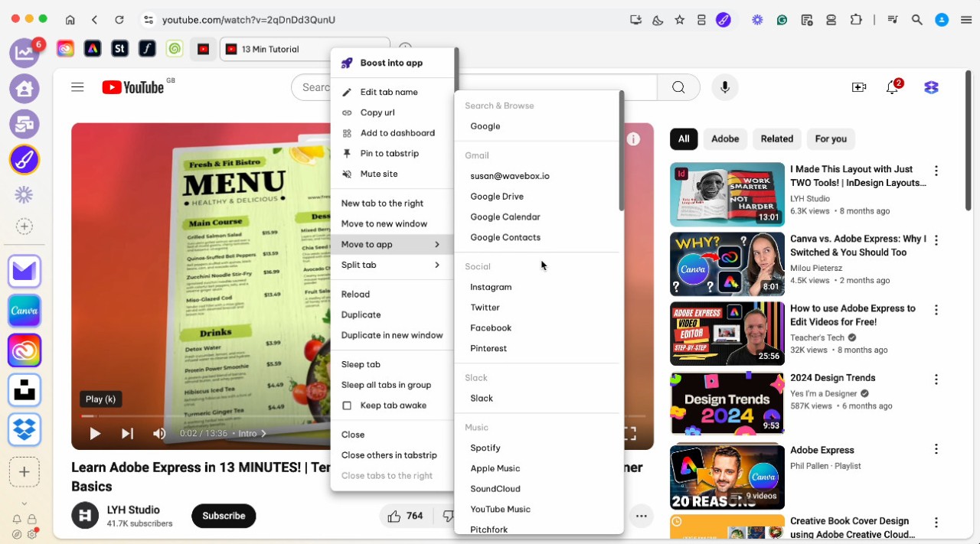
Task: Select the Adobe filter chip
Action: pyautogui.click(x=724, y=139)
